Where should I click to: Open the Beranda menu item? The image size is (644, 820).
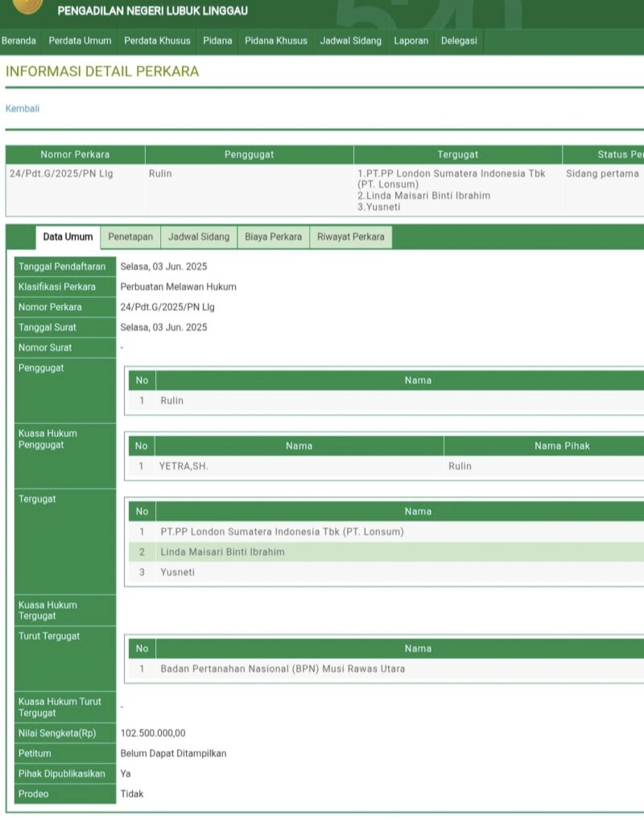pyautogui.click(x=19, y=40)
